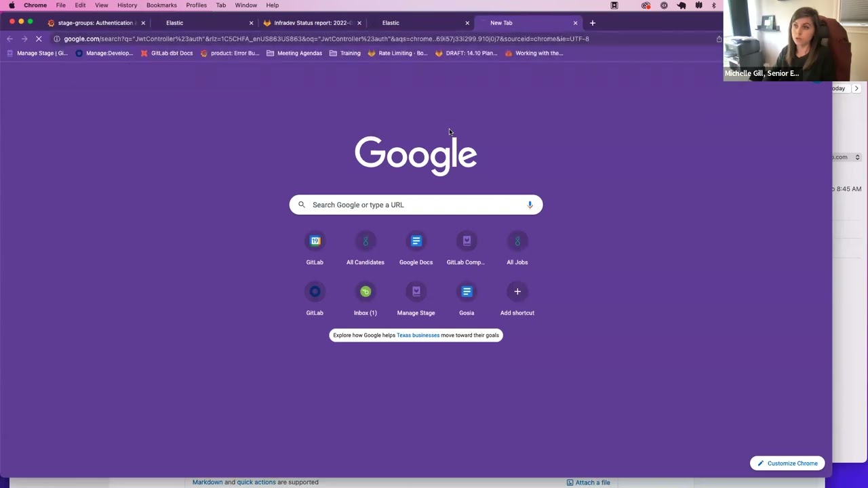Switch to the second Elastic tab
This screenshot has height=488, width=868.
(420, 23)
